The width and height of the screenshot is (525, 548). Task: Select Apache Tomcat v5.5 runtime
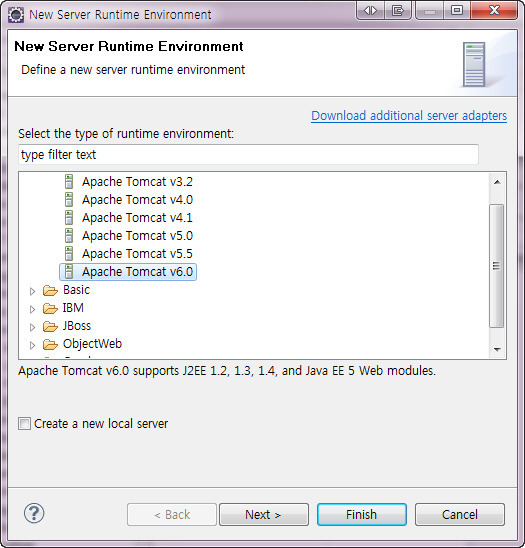click(137, 254)
